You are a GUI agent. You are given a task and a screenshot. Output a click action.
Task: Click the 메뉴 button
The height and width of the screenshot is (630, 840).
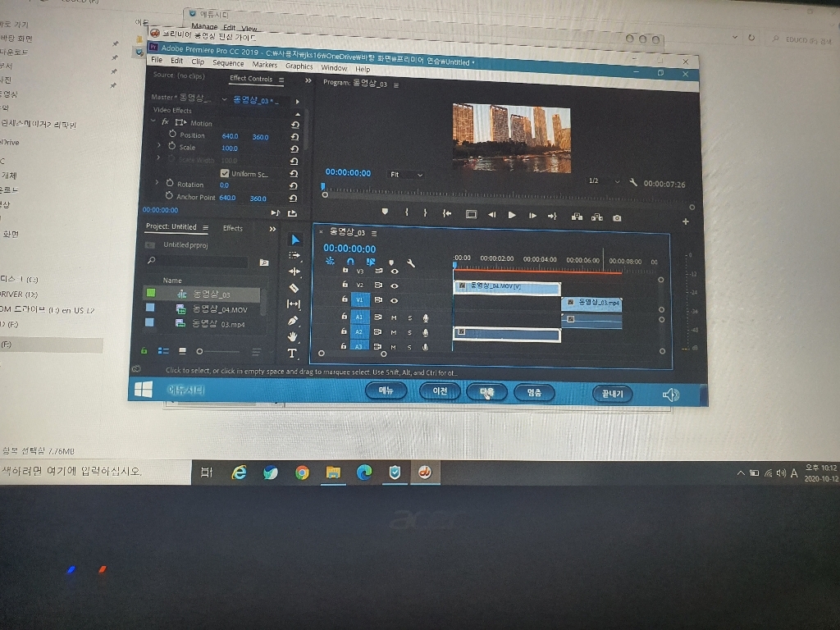(386, 390)
